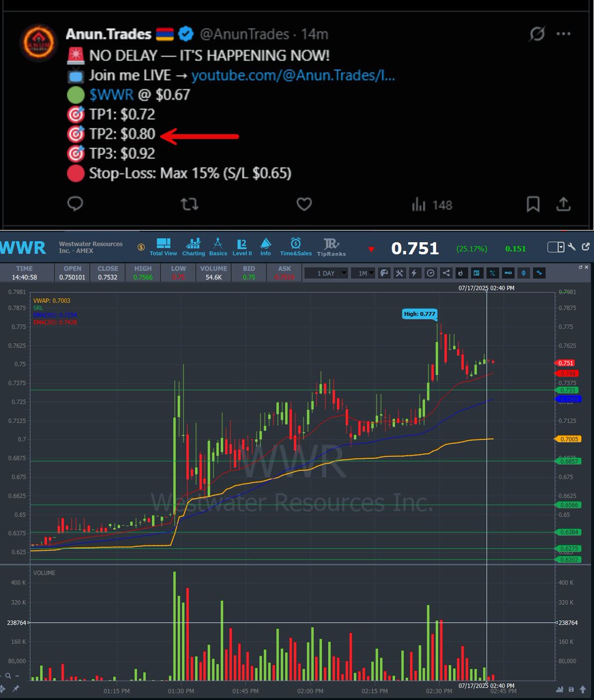The height and width of the screenshot is (700, 594).
Task: Click the High: 0.777 chart label
Action: 420,314
